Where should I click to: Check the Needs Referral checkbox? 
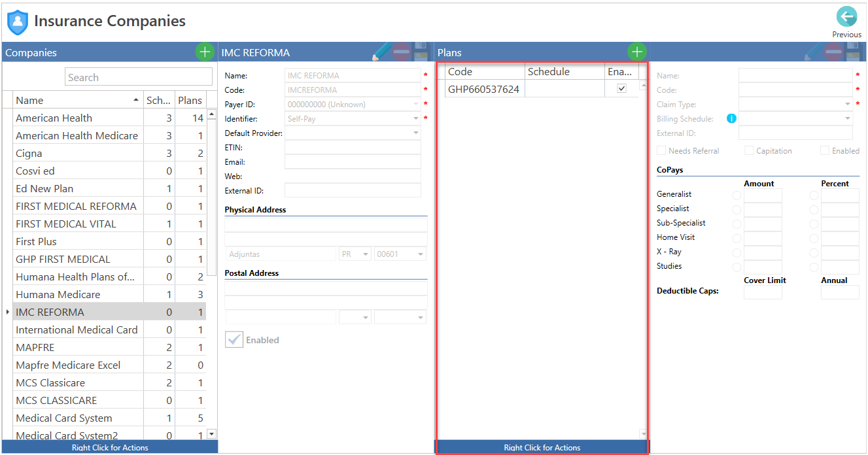pos(661,150)
